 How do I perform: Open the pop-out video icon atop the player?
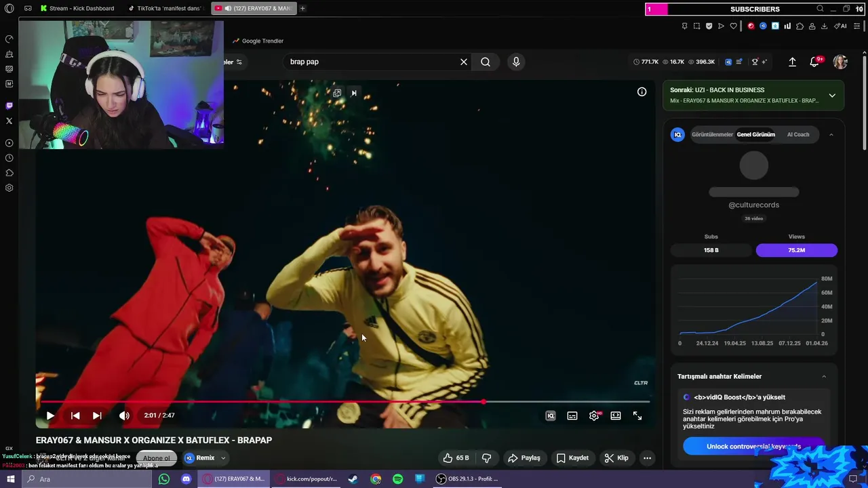tap(337, 93)
